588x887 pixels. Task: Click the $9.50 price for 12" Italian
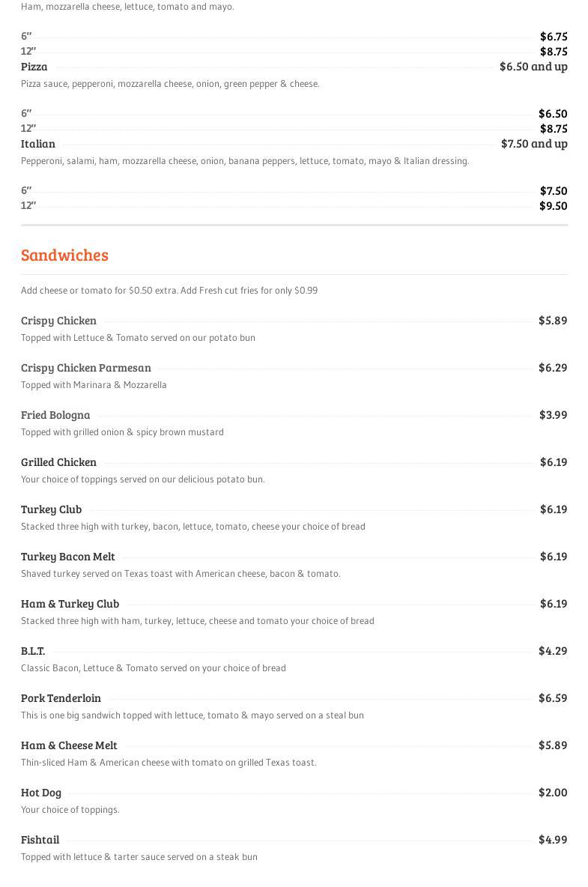(553, 206)
